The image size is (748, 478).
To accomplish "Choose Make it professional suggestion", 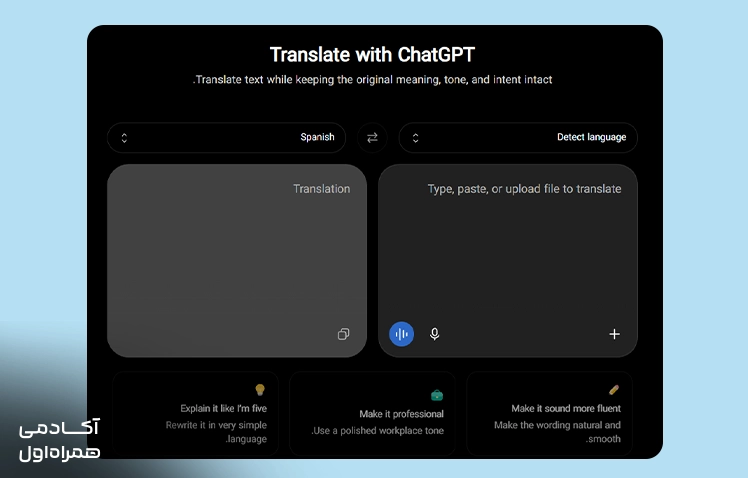I will pyautogui.click(x=372, y=414).
